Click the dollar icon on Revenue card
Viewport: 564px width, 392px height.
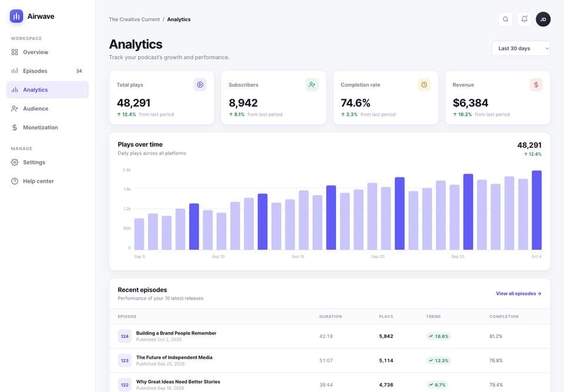click(536, 85)
